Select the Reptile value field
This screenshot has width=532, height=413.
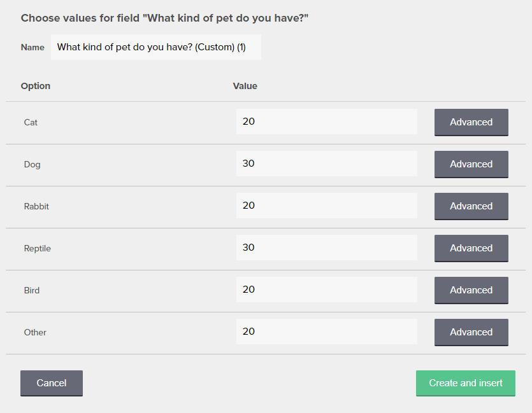click(326, 248)
